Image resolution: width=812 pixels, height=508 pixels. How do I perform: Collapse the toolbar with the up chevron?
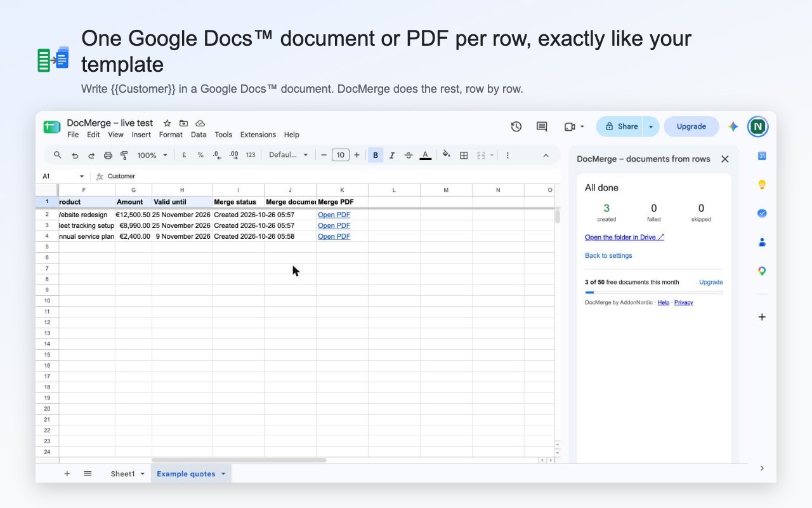(x=546, y=155)
